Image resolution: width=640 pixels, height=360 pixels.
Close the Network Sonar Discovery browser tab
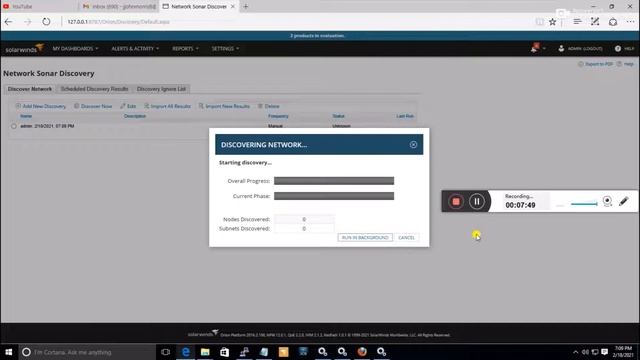click(233, 7)
